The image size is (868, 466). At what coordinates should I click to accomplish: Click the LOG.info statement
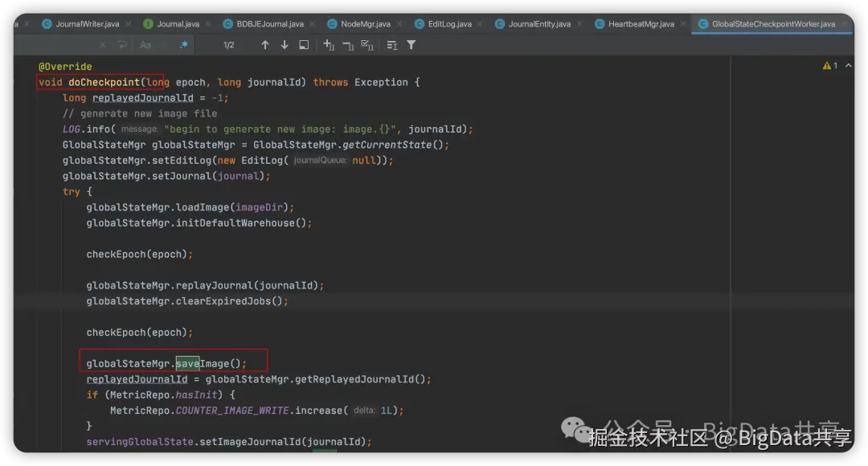tap(268, 129)
